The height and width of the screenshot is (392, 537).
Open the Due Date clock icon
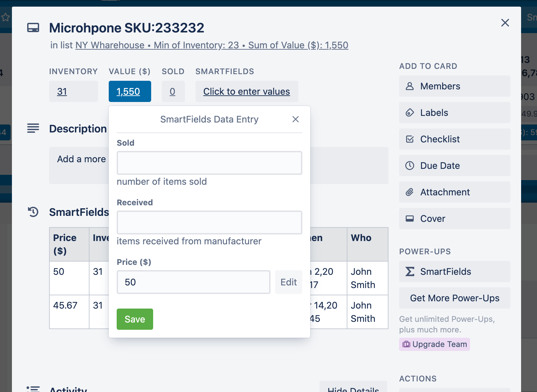tap(410, 166)
